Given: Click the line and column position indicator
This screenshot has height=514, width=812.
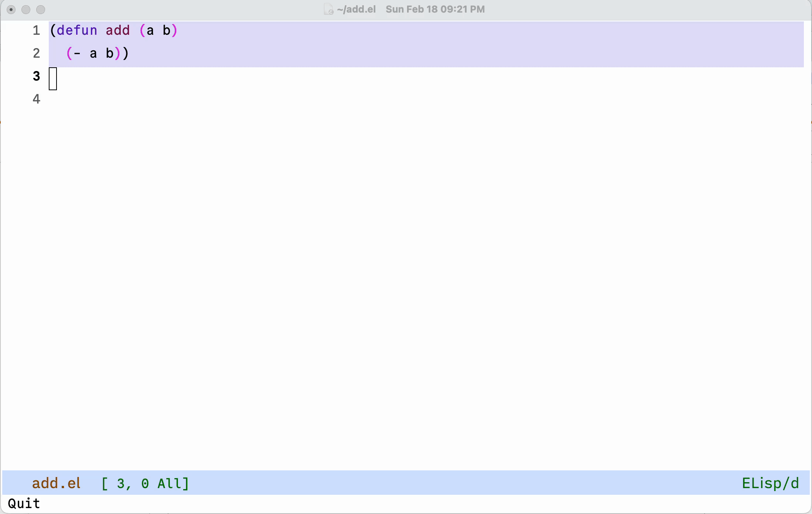Looking at the screenshot, I should pyautogui.click(x=145, y=483).
